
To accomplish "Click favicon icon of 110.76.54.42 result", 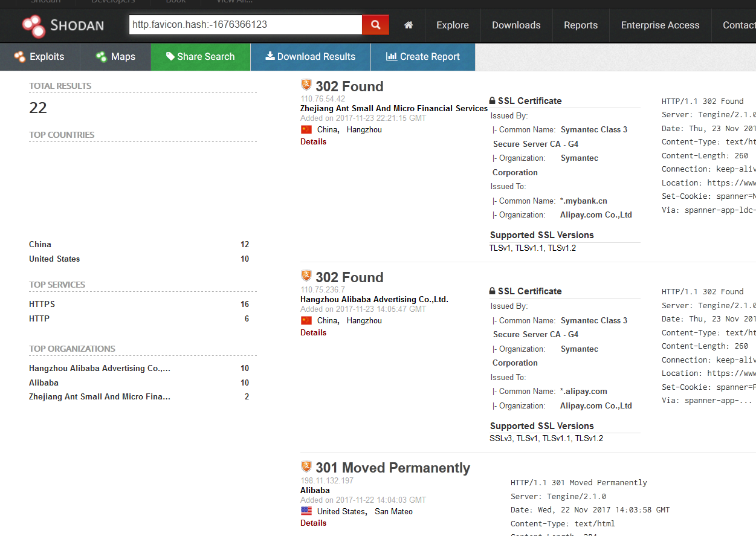I will [306, 85].
